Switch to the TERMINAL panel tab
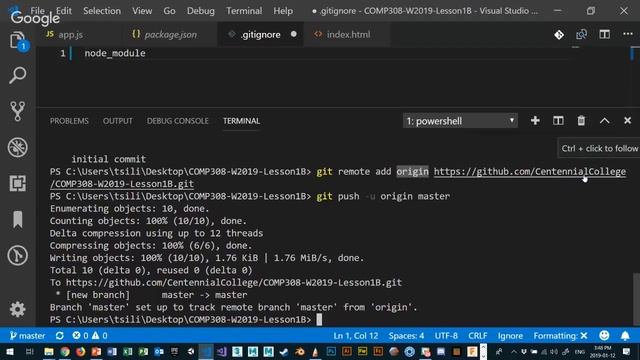The height and width of the screenshot is (360, 640). (x=241, y=121)
